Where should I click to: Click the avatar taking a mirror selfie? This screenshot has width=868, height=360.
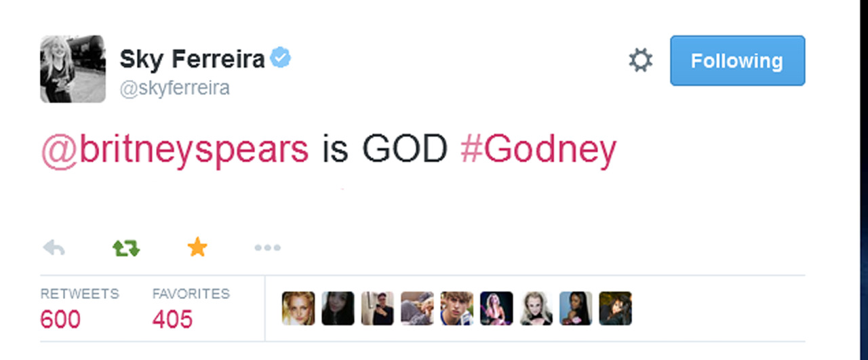click(378, 308)
